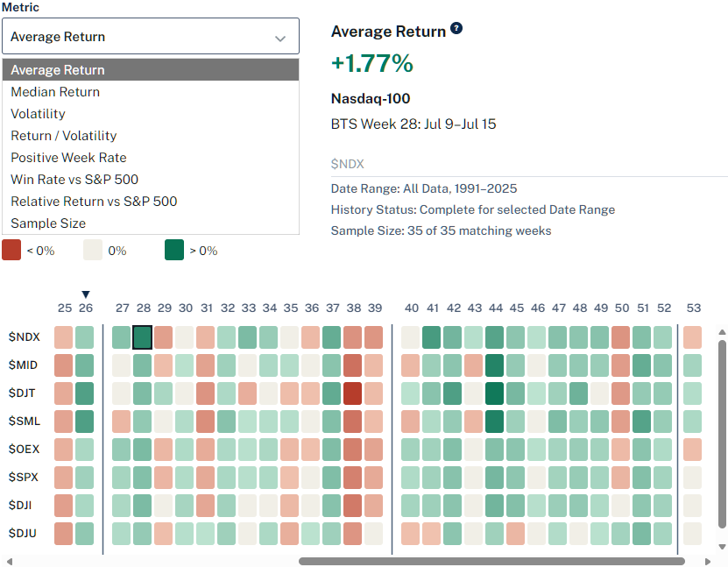
Task: Click the Average Return help question icon
Action: pyautogui.click(x=456, y=28)
